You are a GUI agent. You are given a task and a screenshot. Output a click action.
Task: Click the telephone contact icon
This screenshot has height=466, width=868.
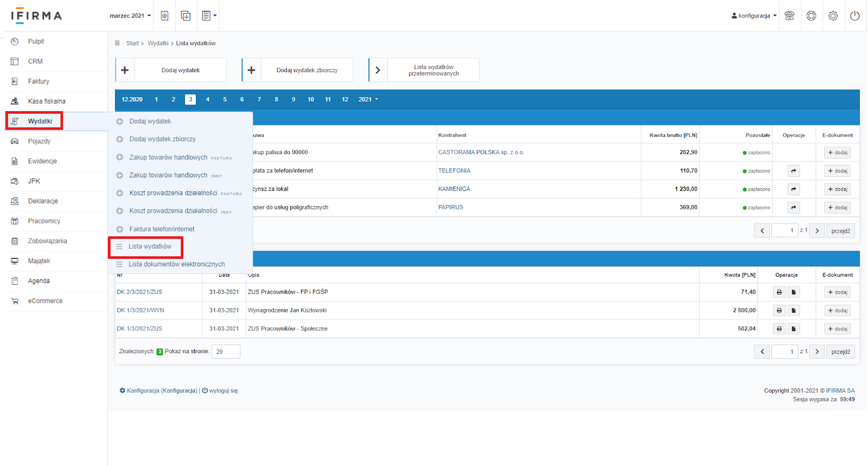(x=789, y=16)
